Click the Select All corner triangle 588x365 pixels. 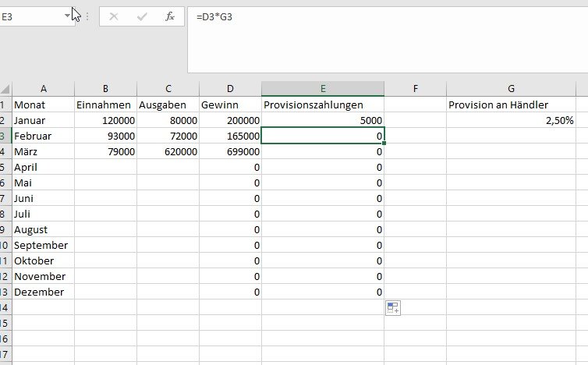(x=5, y=89)
